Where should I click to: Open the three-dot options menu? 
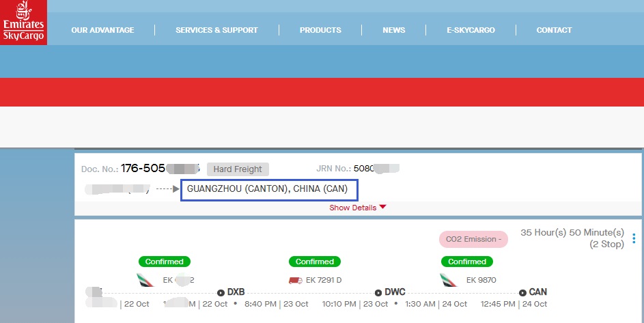point(634,238)
